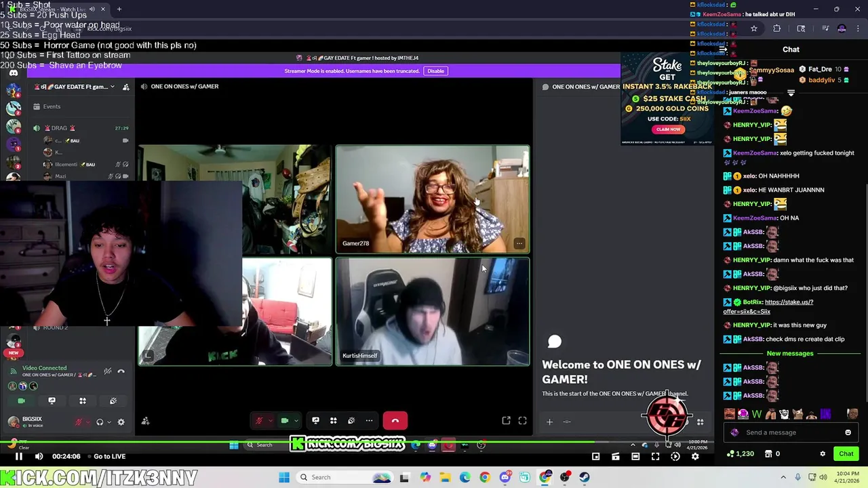Image resolution: width=868 pixels, height=488 pixels.
Task: Click the Send a message chat field
Action: tap(790, 432)
